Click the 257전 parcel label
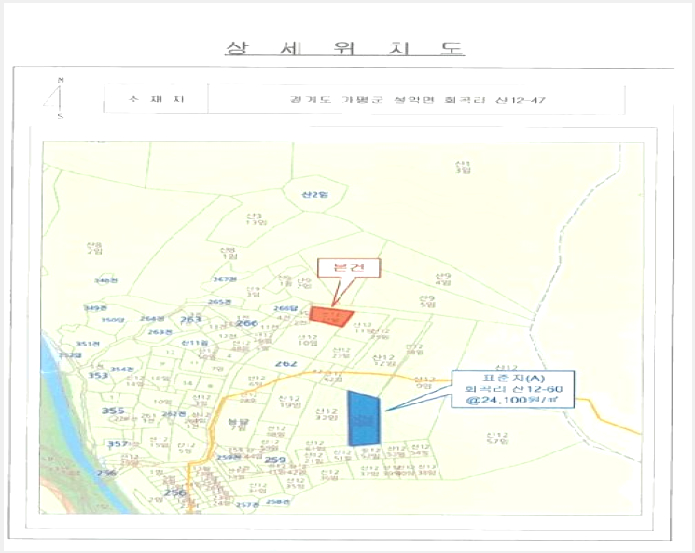This screenshot has height=553, width=695. [x=247, y=505]
